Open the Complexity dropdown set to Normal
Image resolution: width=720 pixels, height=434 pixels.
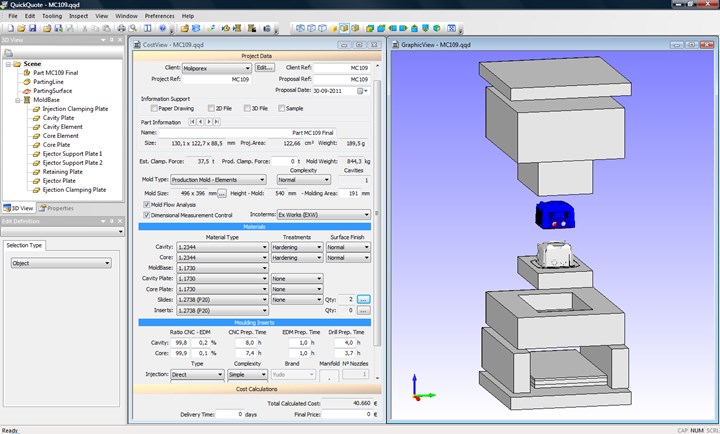pyautogui.click(x=304, y=180)
